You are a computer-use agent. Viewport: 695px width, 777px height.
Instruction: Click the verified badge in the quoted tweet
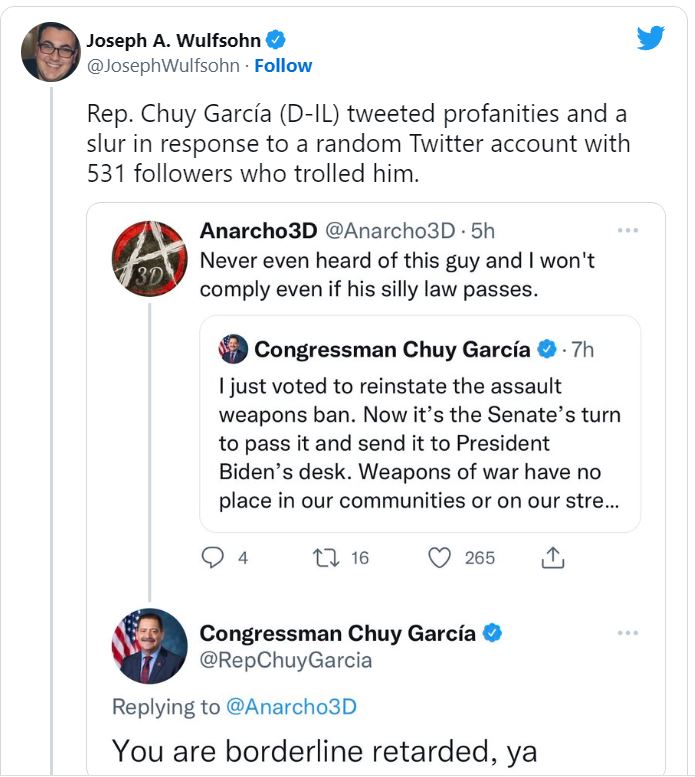pos(547,349)
